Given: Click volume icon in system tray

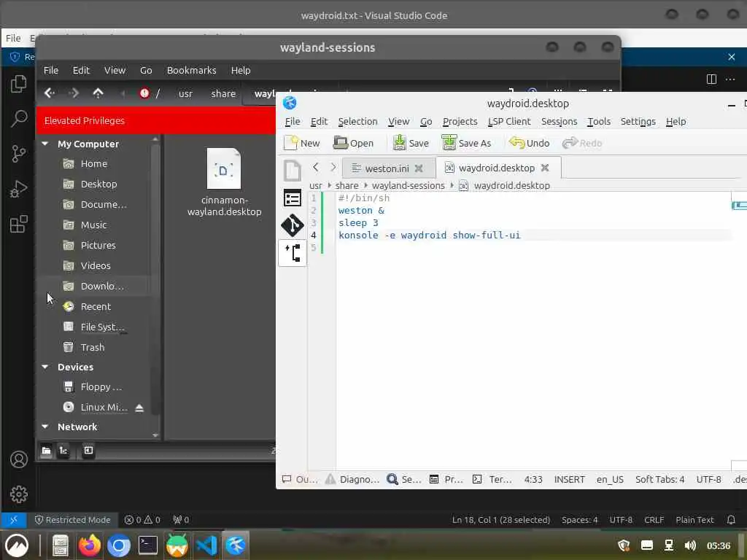Looking at the screenshot, I should tap(690, 545).
